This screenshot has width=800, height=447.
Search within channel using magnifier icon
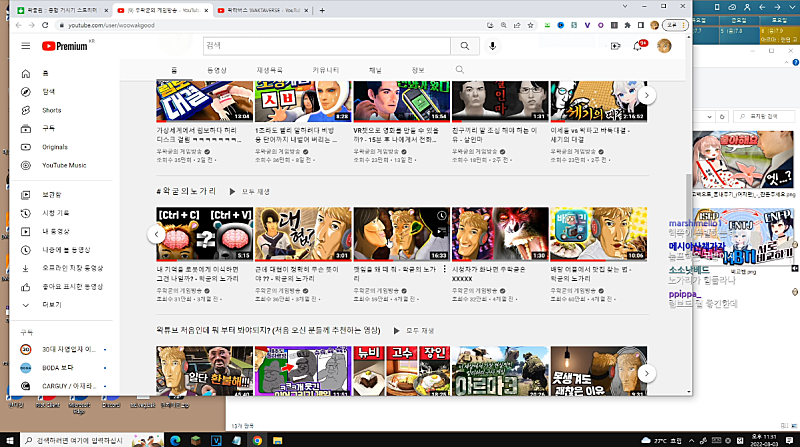(459, 69)
